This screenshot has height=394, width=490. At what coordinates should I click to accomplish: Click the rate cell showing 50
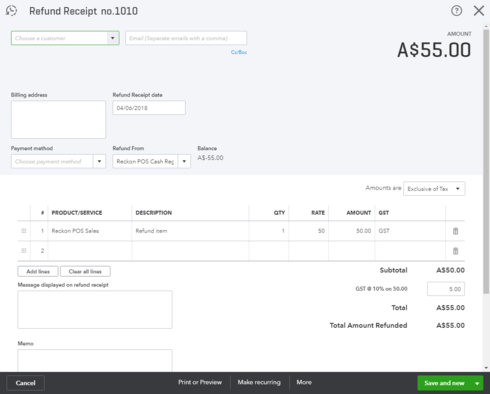coord(309,231)
